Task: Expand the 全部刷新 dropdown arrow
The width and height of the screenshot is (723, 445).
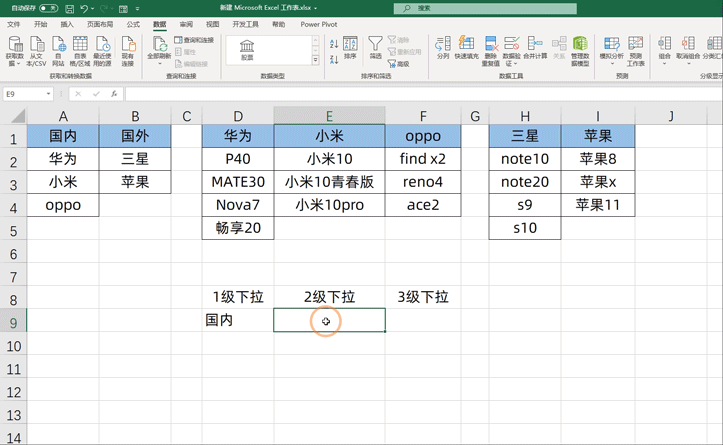Action: 160,64
